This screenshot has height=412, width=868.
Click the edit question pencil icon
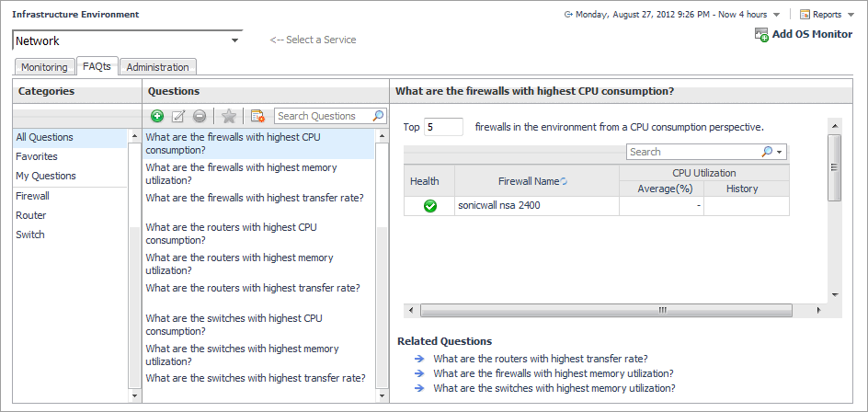pyautogui.click(x=178, y=116)
